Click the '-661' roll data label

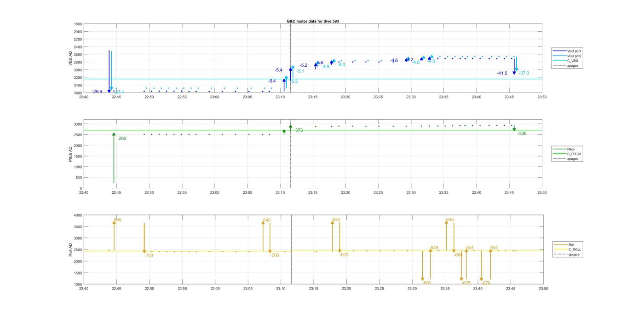(x=427, y=283)
